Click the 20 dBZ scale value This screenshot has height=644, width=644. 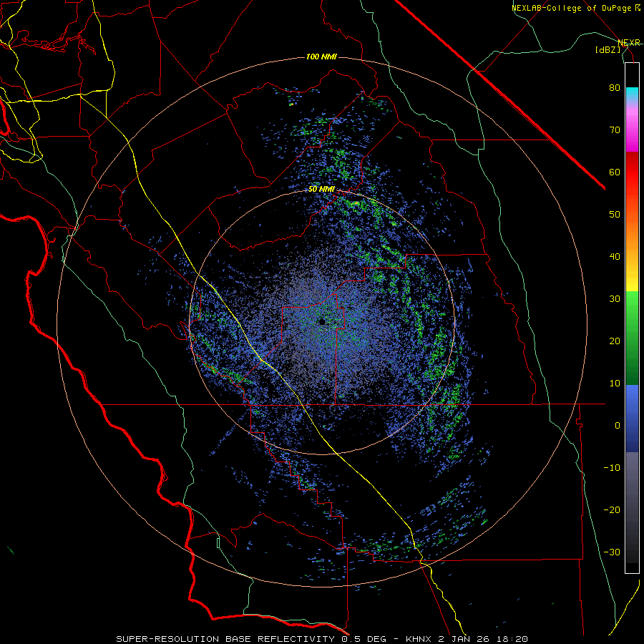615,341
